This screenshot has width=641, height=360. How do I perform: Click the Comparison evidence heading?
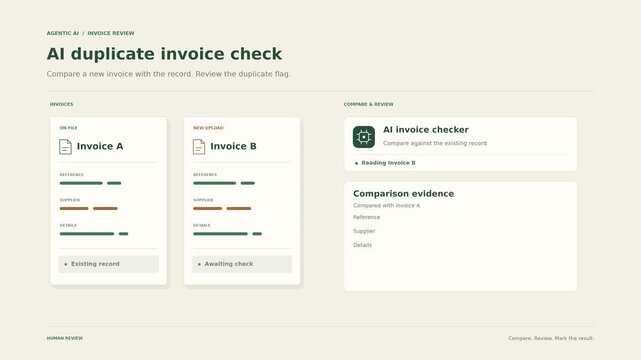(x=403, y=194)
